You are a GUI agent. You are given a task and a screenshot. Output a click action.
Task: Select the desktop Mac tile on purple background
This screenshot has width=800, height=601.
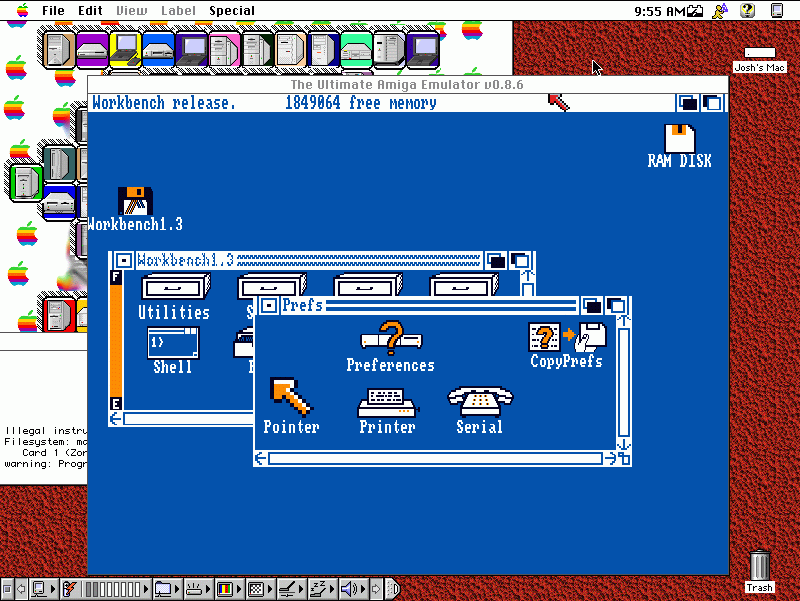92,49
